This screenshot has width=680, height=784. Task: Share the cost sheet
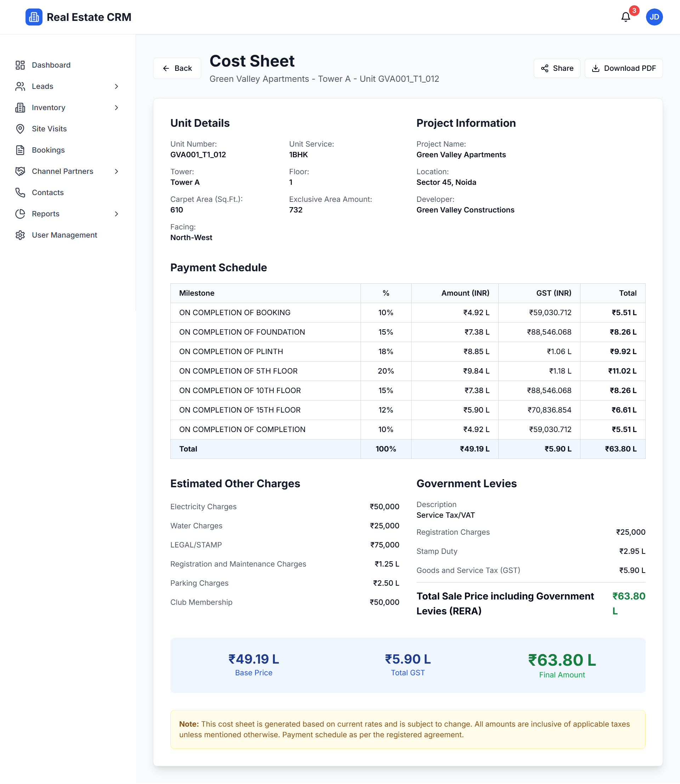pos(557,68)
